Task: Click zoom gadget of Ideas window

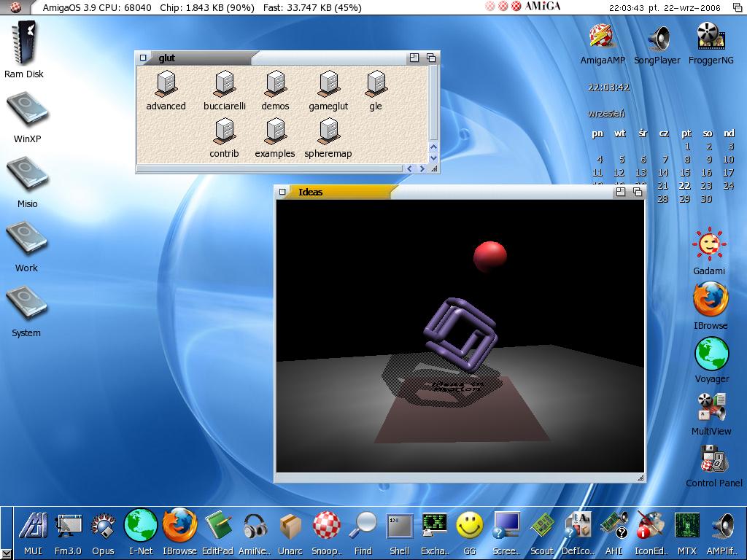Action: coord(620,192)
